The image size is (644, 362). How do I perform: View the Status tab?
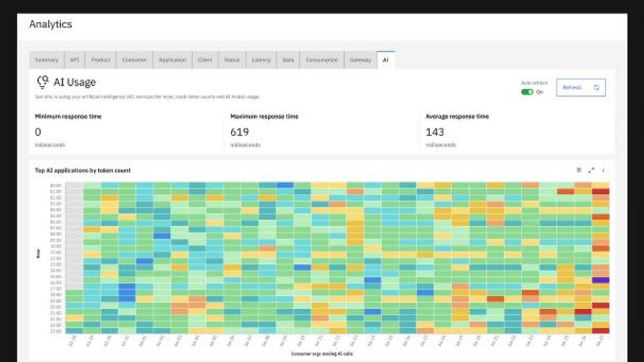click(232, 60)
